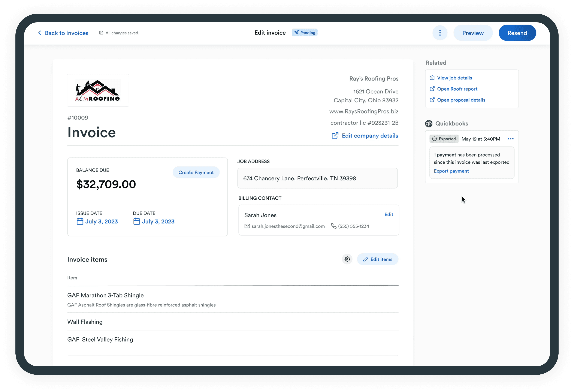
Task: Click the issue date calendar icon
Action: coord(80,221)
